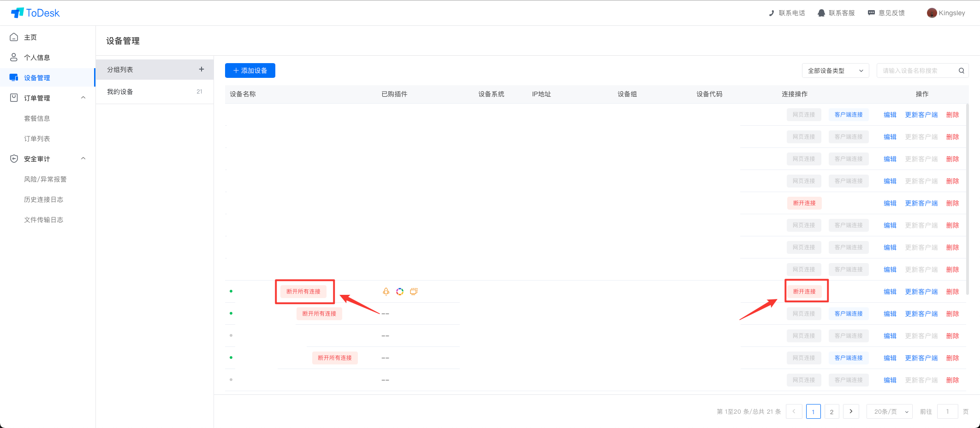The width and height of the screenshot is (980, 428).
Task: Click the ToDesk logo
Action: click(x=36, y=13)
